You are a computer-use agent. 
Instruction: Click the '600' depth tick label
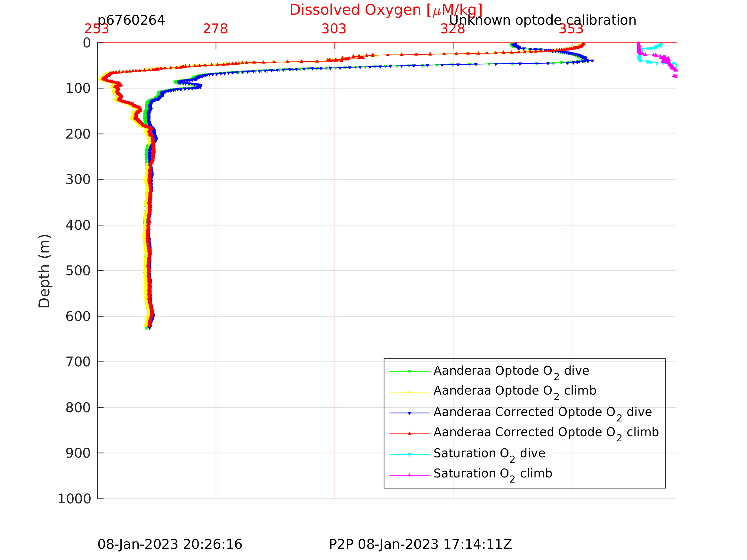click(x=78, y=316)
